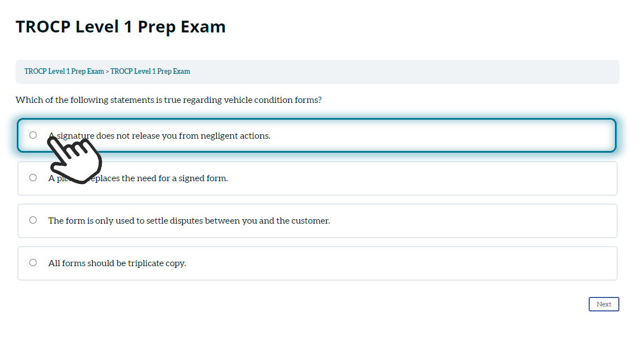Choose the radio circle for the disputes answer
Viewport: 644px width, 345px height.
click(x=33, y=220)
